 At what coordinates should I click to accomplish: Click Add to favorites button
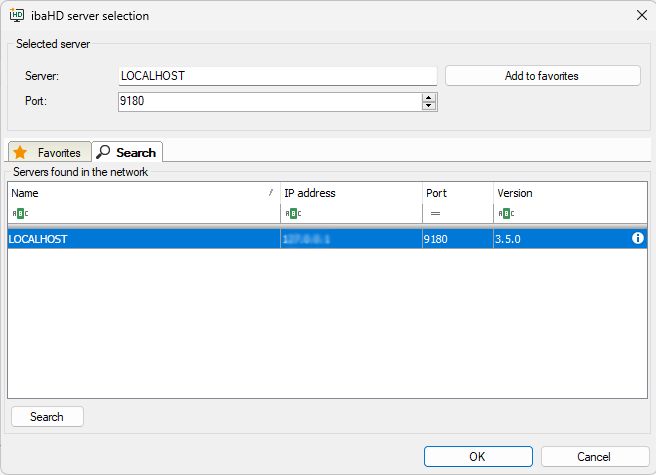coord(542,76)
